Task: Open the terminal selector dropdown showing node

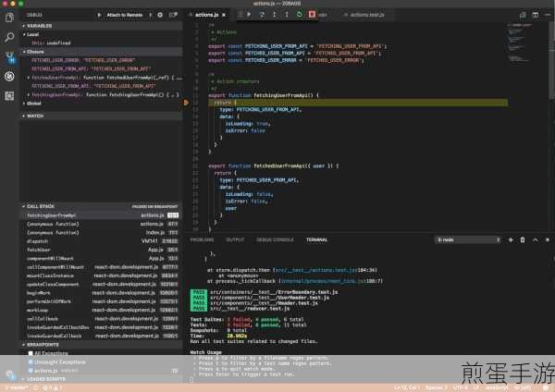Action: pos(468,239)
